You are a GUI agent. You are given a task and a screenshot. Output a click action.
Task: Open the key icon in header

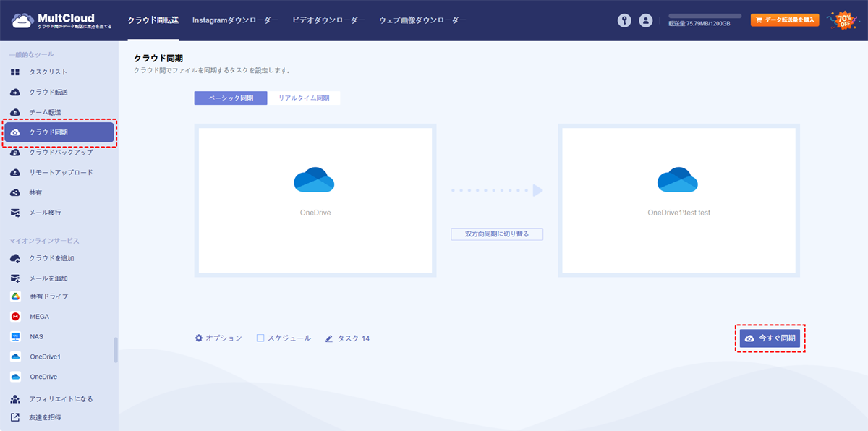[624, 21]
